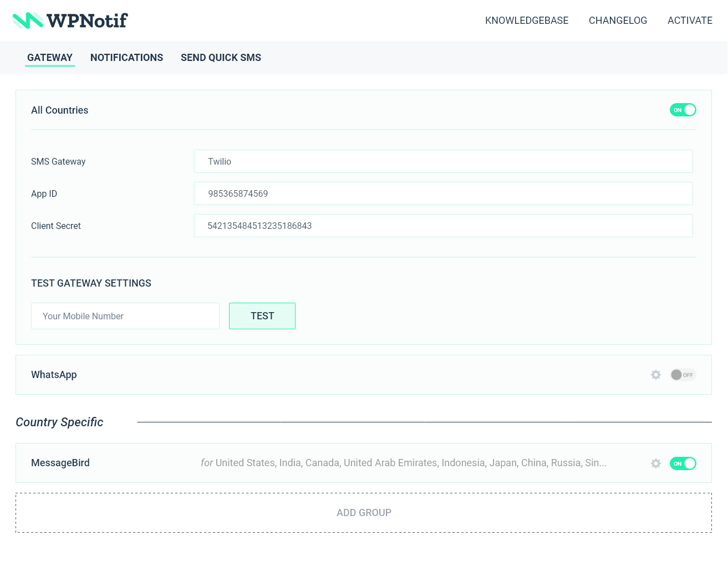The image size is (728, 561).
Task: View the Changelog page
Action: click(618, 21)
